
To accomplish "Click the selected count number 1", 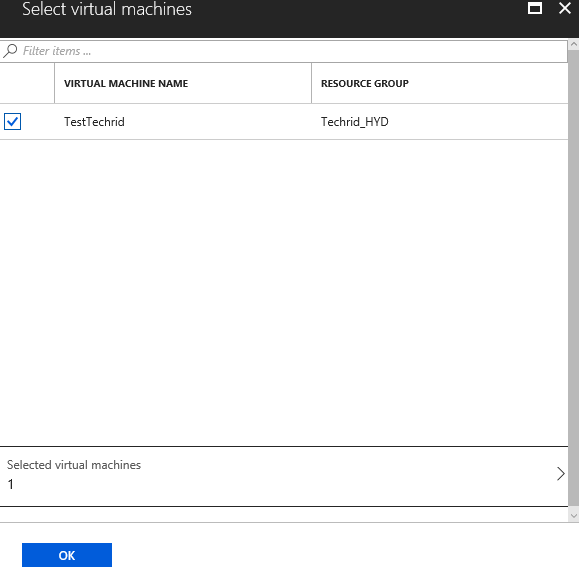I will 11,485.
